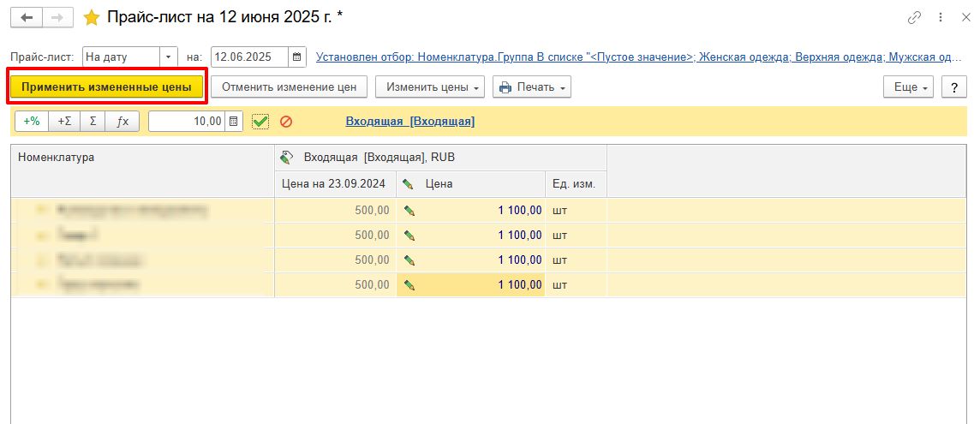980x424 pixels.
Task: Click the back navigation arrow
Action: point(26,17)
